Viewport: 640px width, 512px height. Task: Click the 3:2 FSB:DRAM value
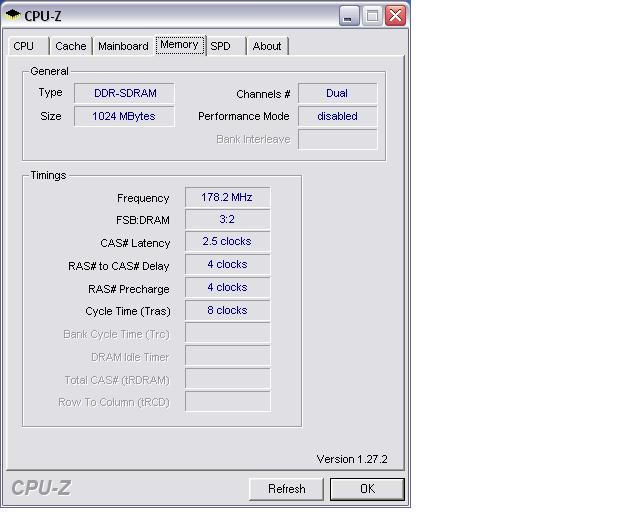[x=227, y=220]
